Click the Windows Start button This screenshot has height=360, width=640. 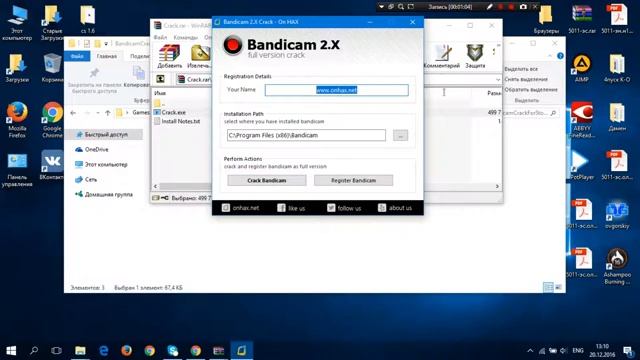11,350
